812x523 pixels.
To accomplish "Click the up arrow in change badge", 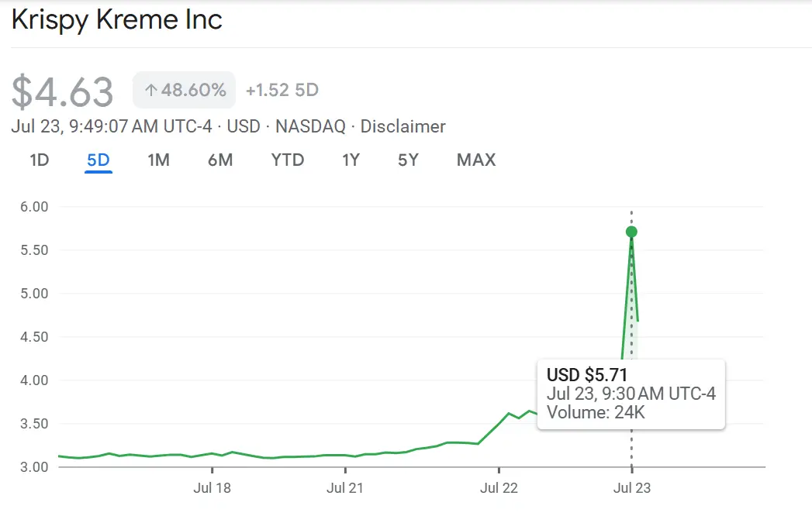I will click(151, 91).
